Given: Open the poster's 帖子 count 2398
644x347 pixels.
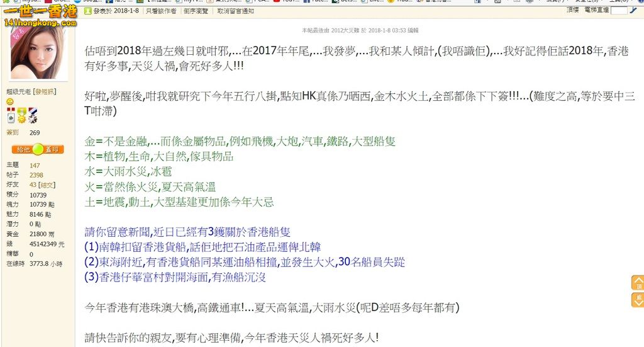Looking at the screenshot, I should coord(36,175).
